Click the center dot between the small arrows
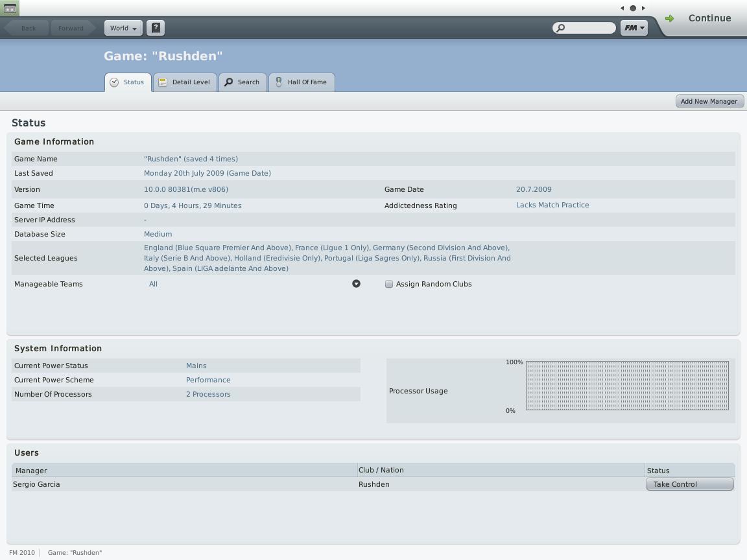This screenshot has height=560, width=747. [x=633, y=8]
